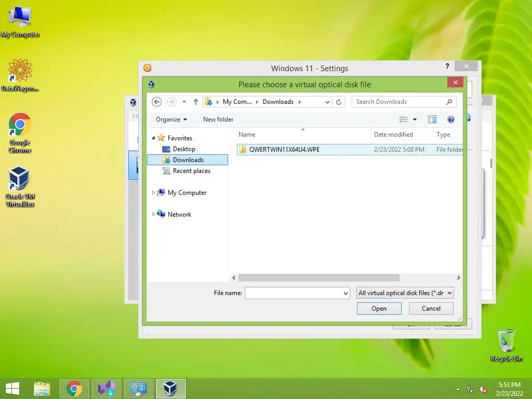Screen dimensions: 532x399
Task: Click the Forward arrow in file dialog
Action: [x=171, y=102]
